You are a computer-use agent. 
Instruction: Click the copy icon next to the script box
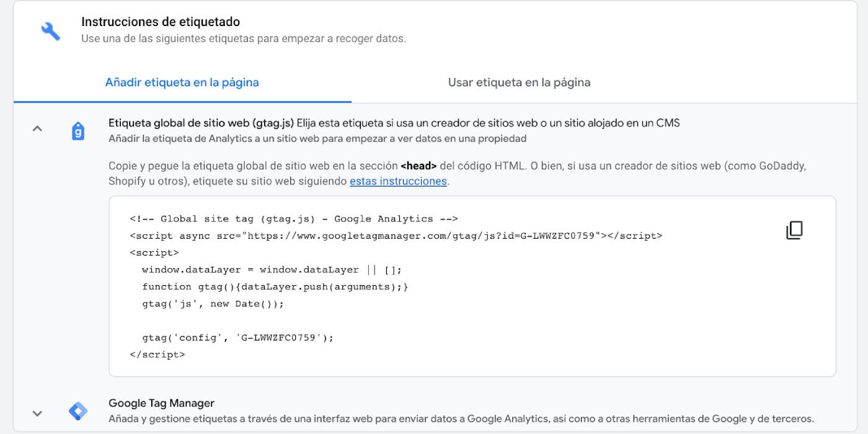(x=794, y=230)
